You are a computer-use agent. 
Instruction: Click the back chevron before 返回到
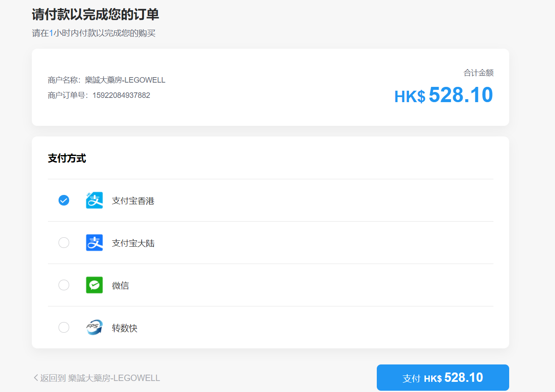36,378
